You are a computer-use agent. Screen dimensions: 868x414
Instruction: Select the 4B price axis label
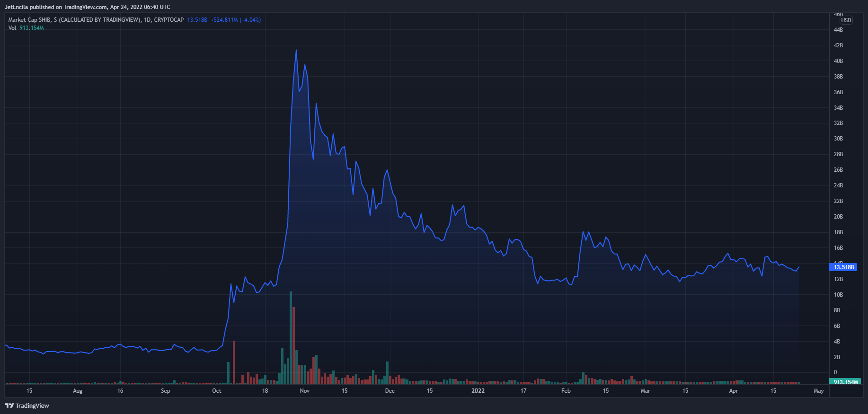837,342
